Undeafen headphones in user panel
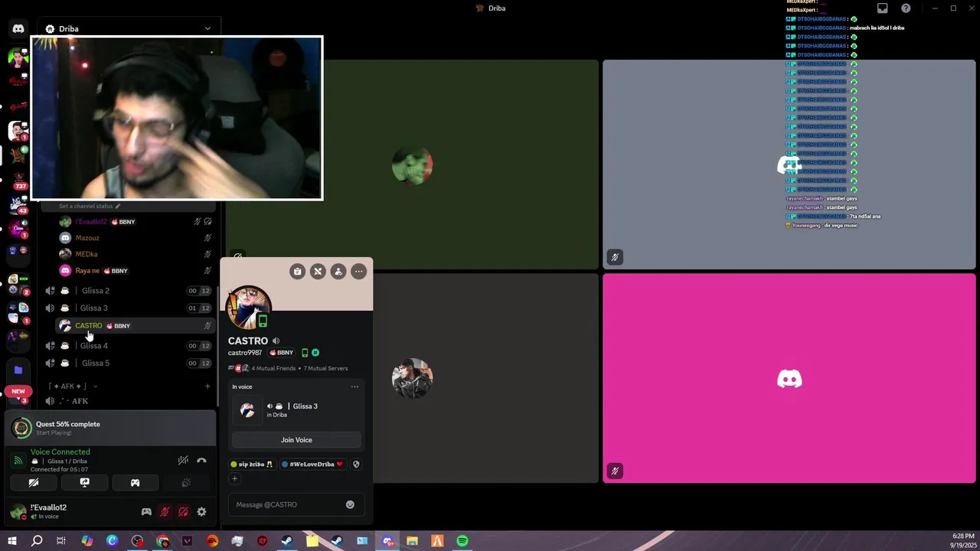 183,512
